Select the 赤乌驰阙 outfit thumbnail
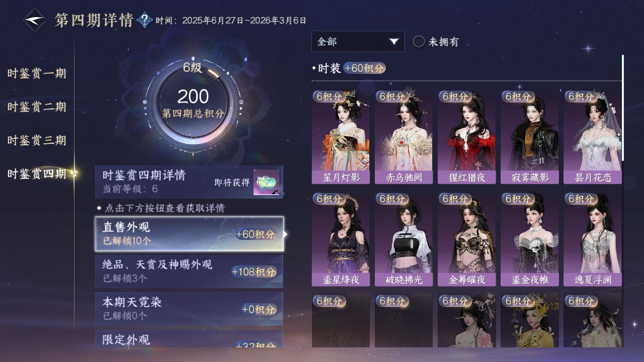The width and height of the screenshot is (644, 362). click(404, 137)
